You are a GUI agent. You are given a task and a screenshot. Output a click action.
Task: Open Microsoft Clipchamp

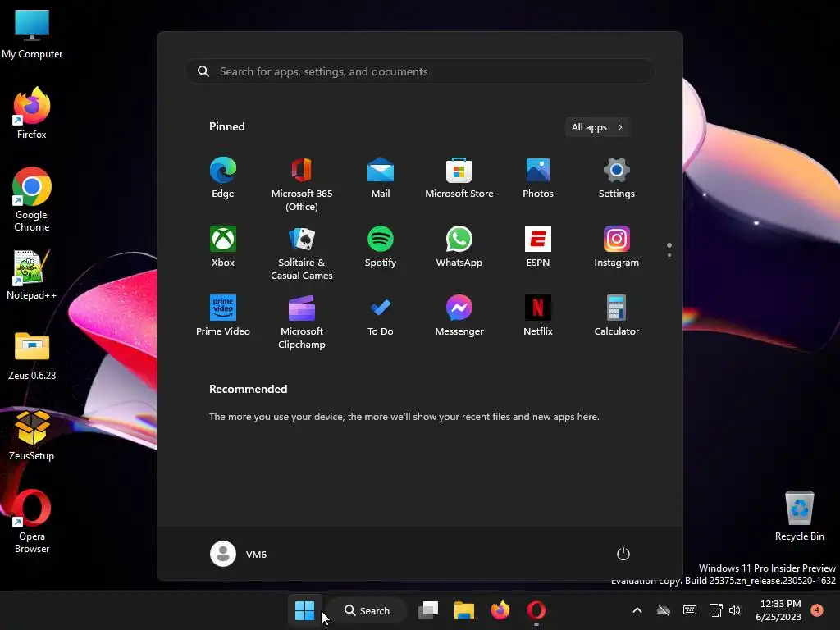click(x=302, y=322)
